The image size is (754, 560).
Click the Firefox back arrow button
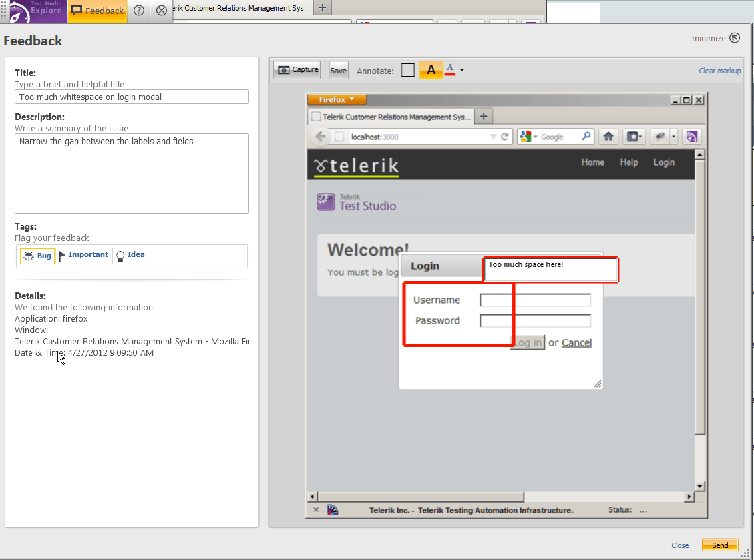pos(321,137)
